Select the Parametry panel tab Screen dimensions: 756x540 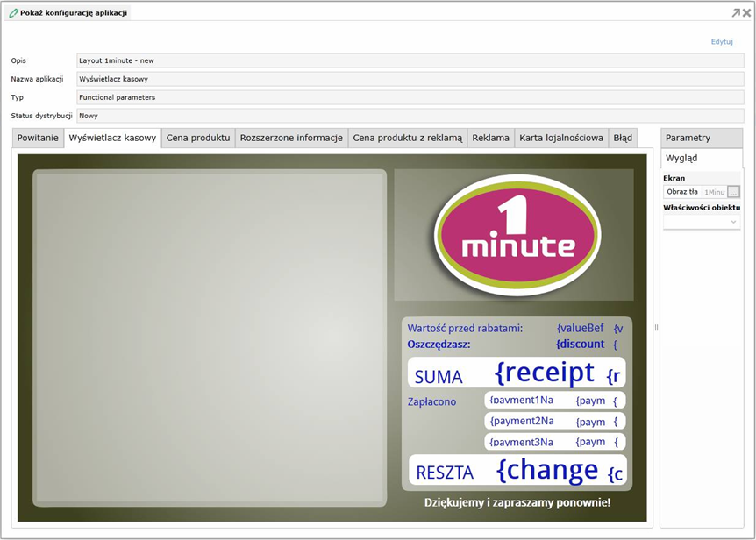[x=701, y=138]
